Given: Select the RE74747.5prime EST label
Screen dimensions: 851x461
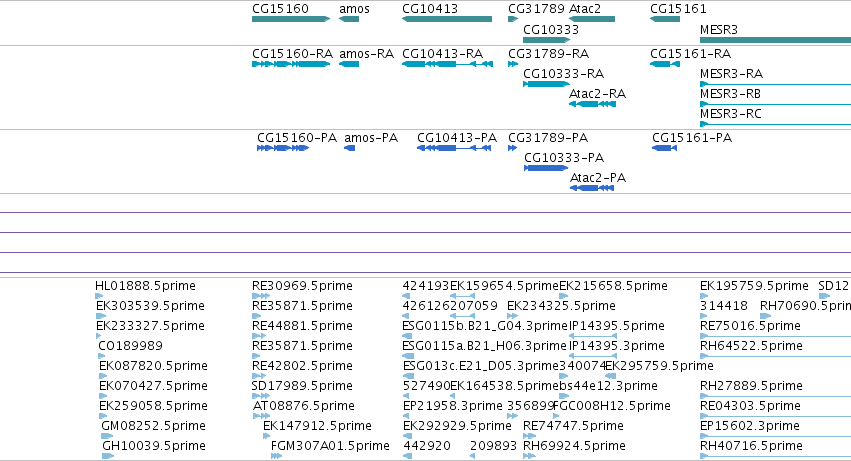Looking at the screenshot, I should coord(573,426).
